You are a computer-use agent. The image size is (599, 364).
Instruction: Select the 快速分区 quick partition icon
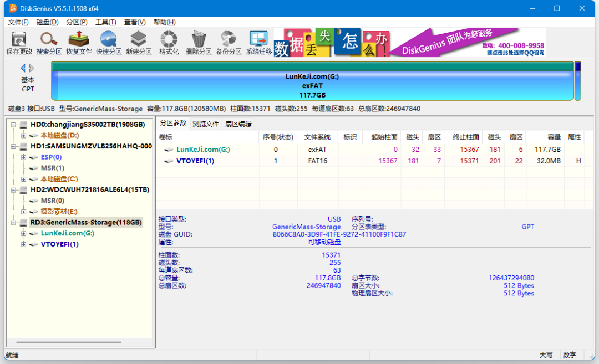click(109, 43)
